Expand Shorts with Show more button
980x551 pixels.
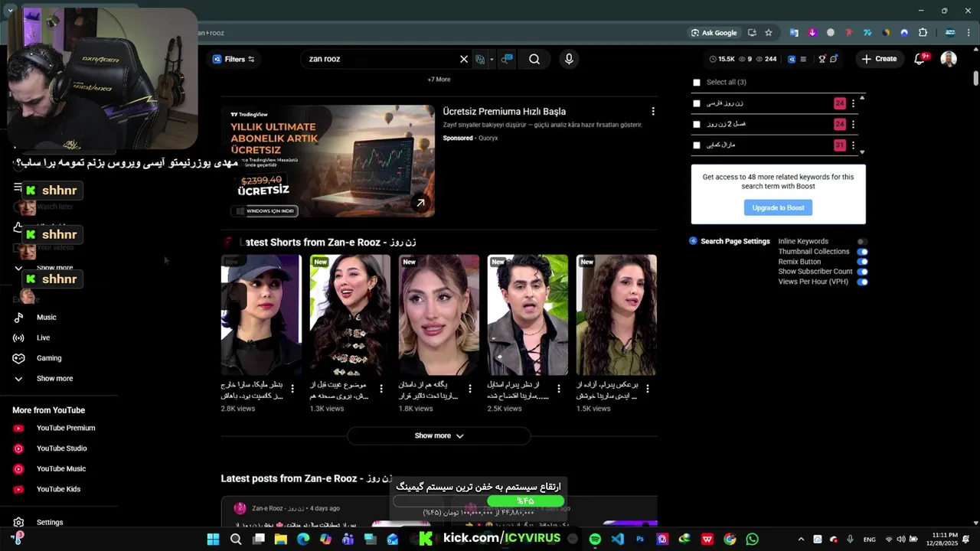click(439, 435)
